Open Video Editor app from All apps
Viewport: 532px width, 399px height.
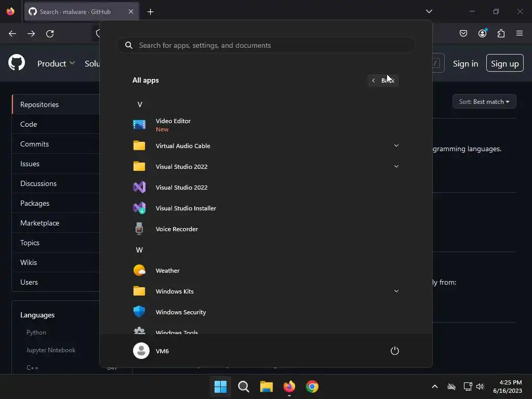coord(265,125)
